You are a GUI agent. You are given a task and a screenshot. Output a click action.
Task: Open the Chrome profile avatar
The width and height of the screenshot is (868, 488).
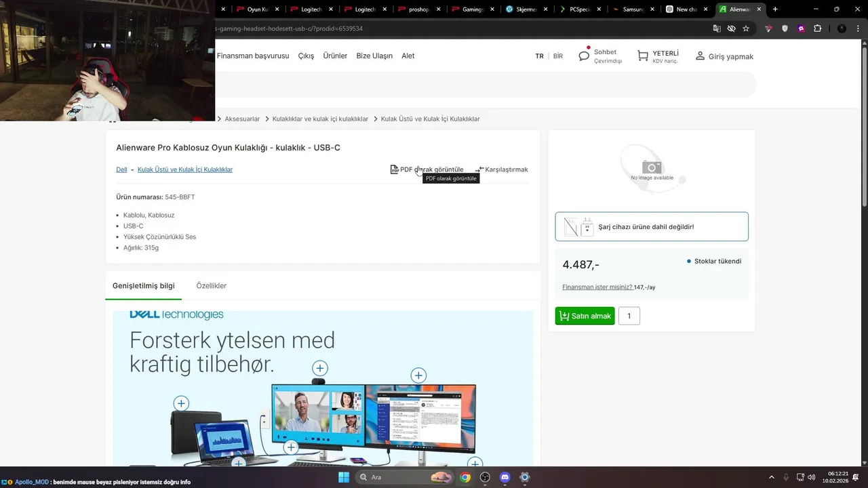click(842, 28)
